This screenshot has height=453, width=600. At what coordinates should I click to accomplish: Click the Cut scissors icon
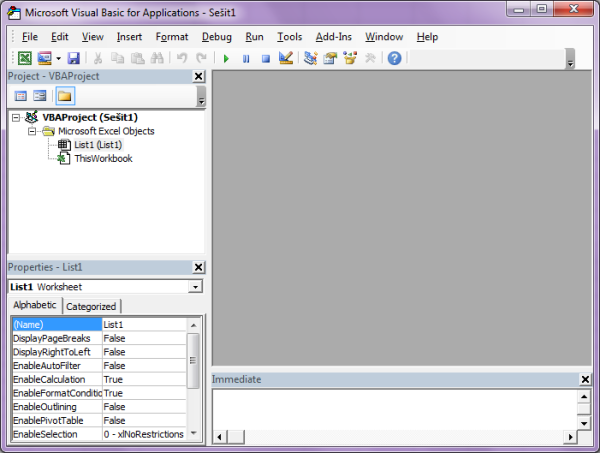98,58
